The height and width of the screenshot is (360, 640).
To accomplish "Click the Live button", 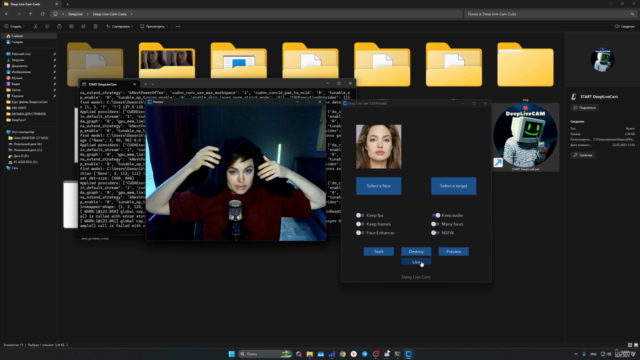I will 416,262.
